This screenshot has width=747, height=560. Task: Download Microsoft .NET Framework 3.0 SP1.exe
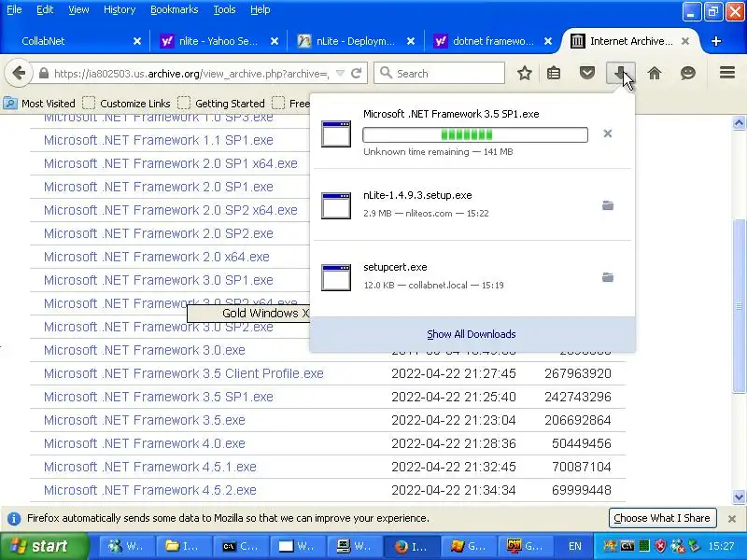(159, 280)
